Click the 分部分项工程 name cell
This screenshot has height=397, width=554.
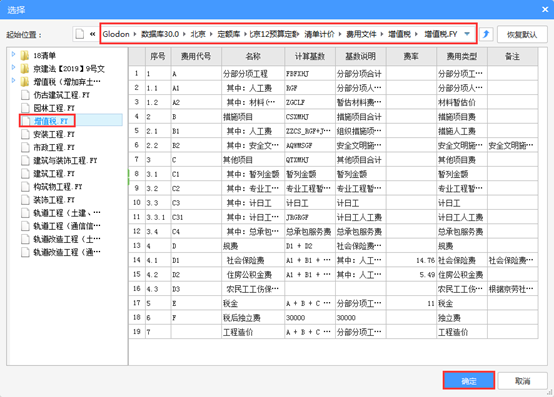pos(253,73)
